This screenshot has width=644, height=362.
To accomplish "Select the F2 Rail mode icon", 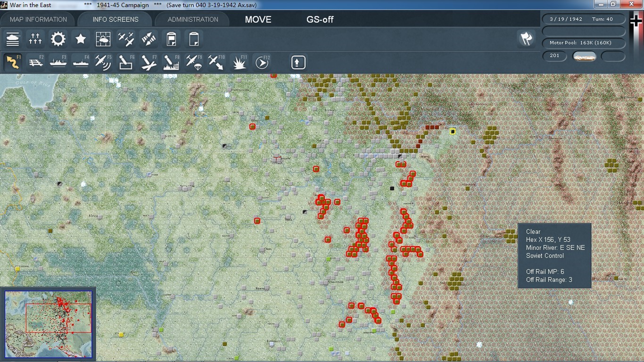I will point(35,62).
